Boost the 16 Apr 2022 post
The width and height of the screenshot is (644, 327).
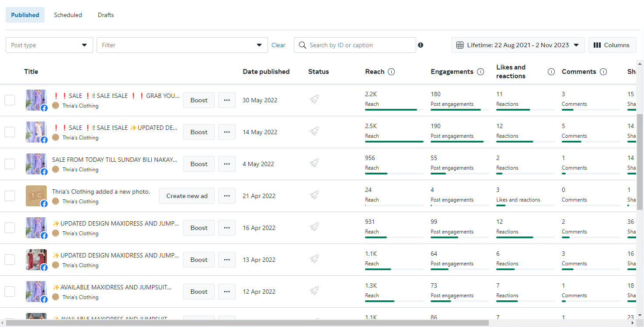click(199, 228)
